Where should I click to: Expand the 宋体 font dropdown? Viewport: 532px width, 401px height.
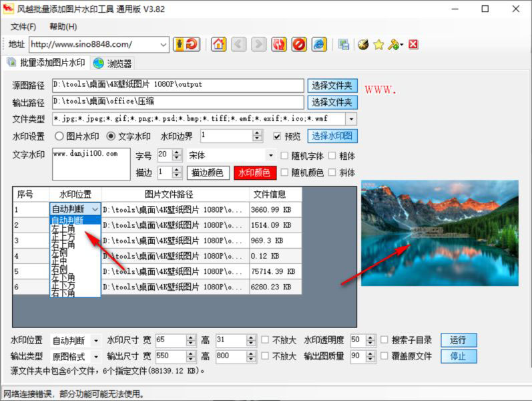(x=271, y=156)
